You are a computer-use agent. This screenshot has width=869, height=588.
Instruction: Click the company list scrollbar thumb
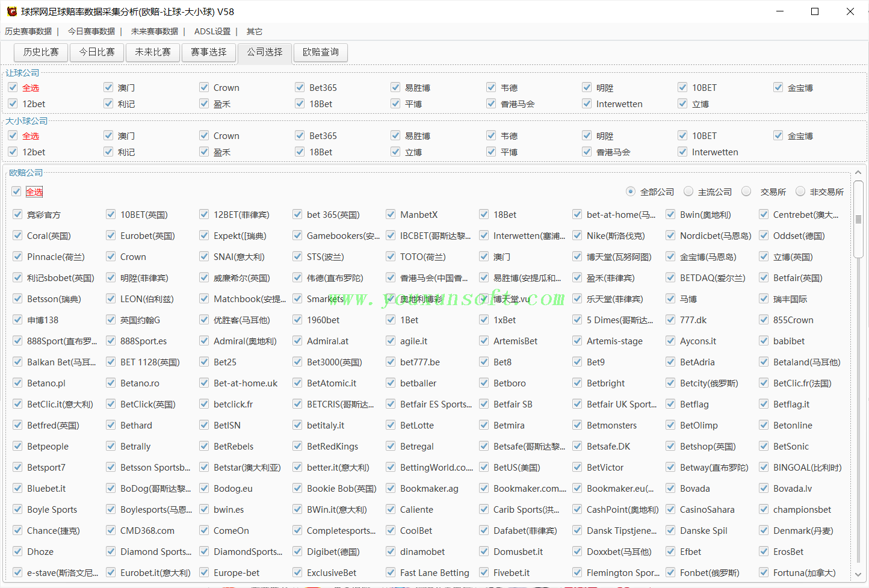(858, 218)
